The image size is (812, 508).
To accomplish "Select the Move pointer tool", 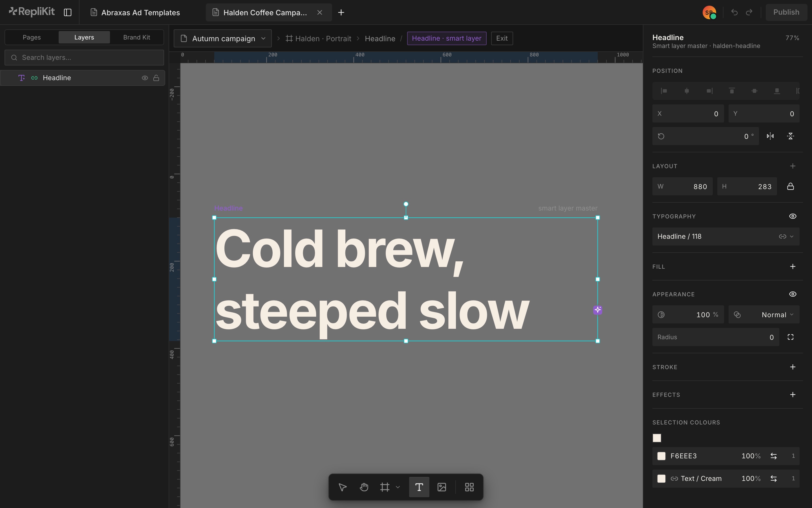I will click(x=343, y=487).
